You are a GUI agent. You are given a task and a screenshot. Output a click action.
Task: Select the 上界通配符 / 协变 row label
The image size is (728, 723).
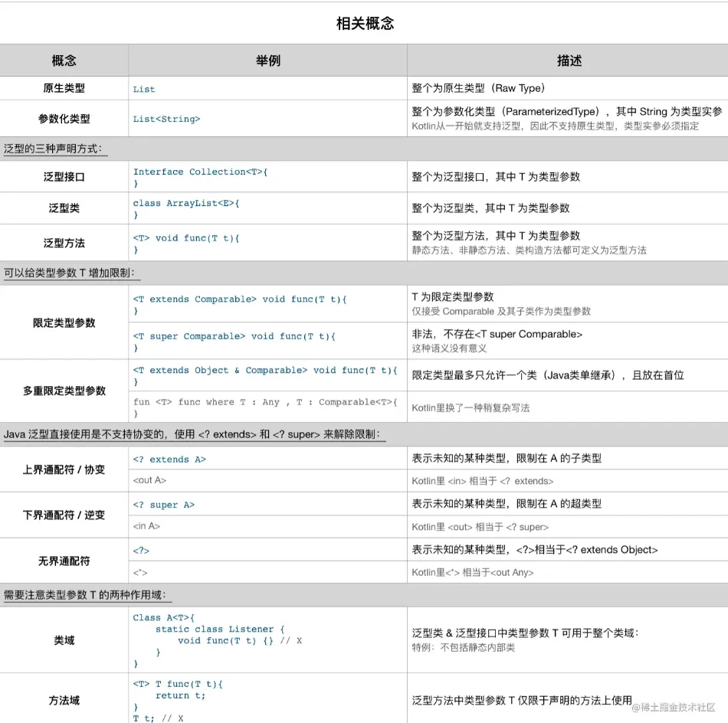point(64,469)
